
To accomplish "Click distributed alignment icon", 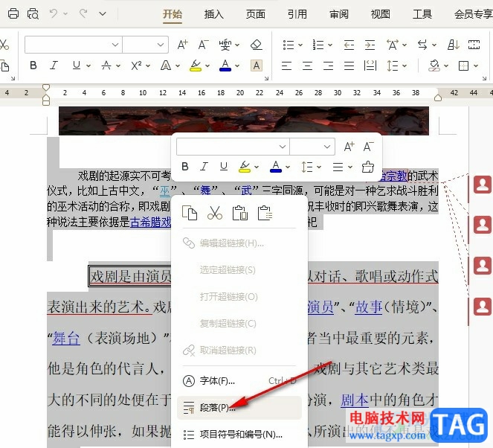I will (x=370, y=65).
